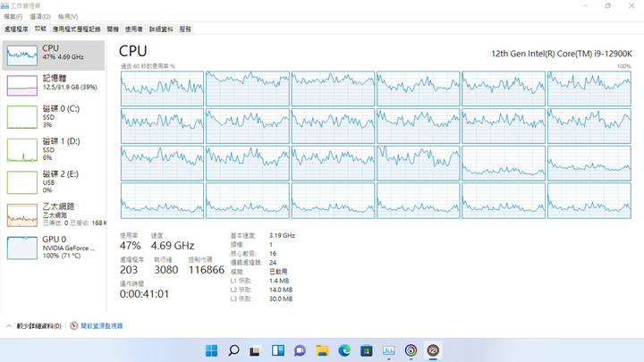Select the 效能 tab
The height and width of the screenshot is (362, 644).
point(40,29)
